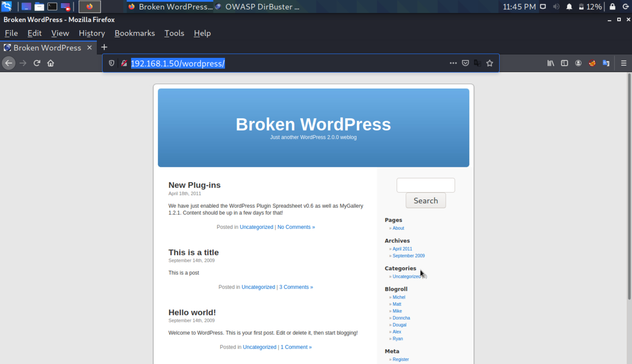Open the 1 Comment link
Viewport: 632px width, 364px height.
click(x=296, y=347)
